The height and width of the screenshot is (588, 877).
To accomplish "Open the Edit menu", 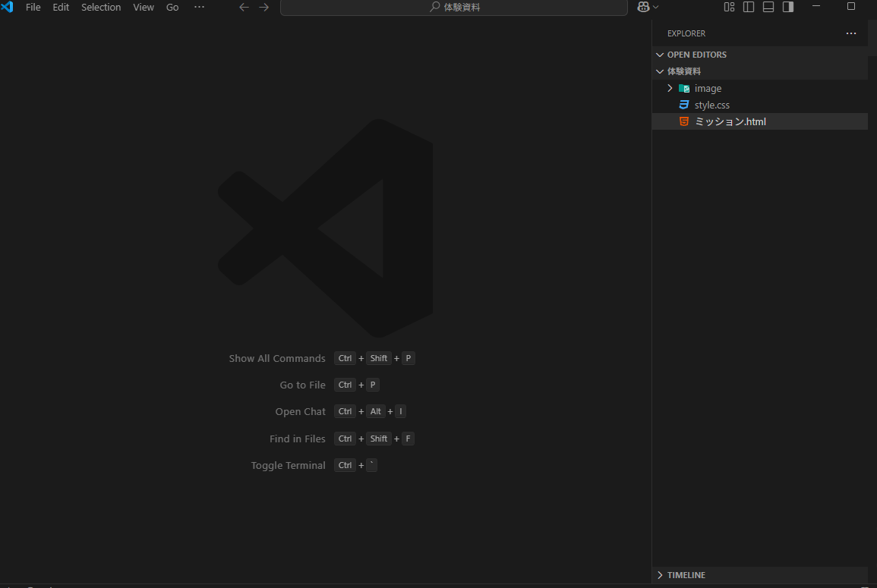I will 61,8.
